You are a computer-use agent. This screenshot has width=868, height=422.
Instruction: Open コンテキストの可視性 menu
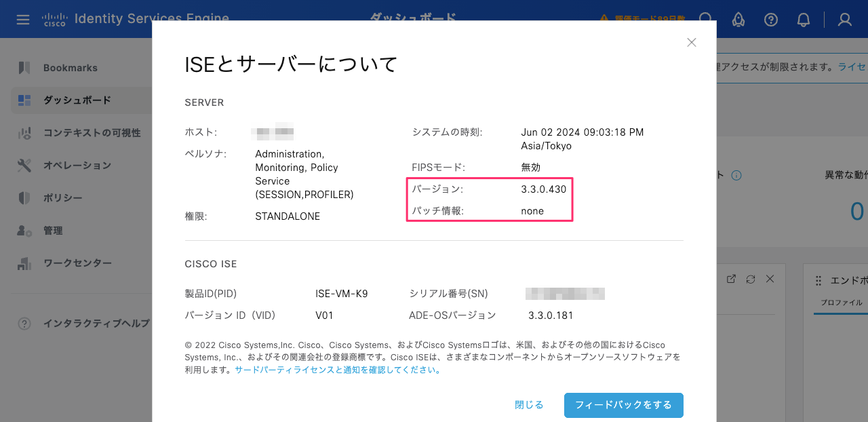(92, 133)
